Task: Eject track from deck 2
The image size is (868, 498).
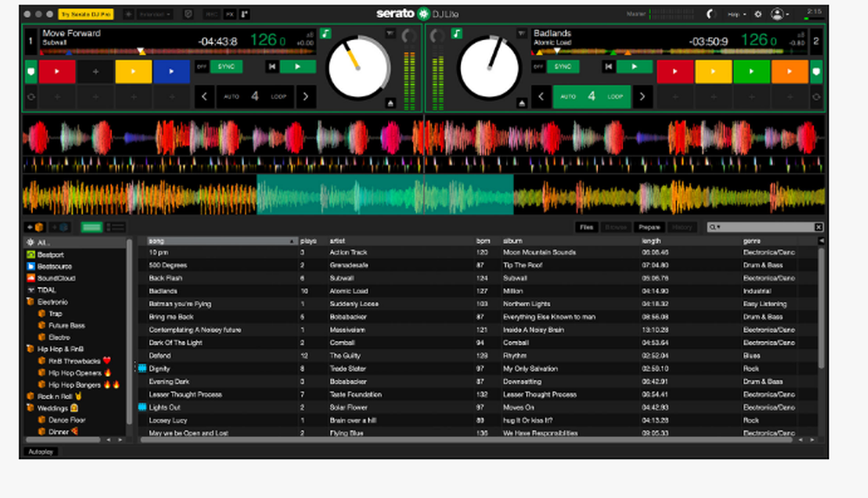Action: [522, 103]
